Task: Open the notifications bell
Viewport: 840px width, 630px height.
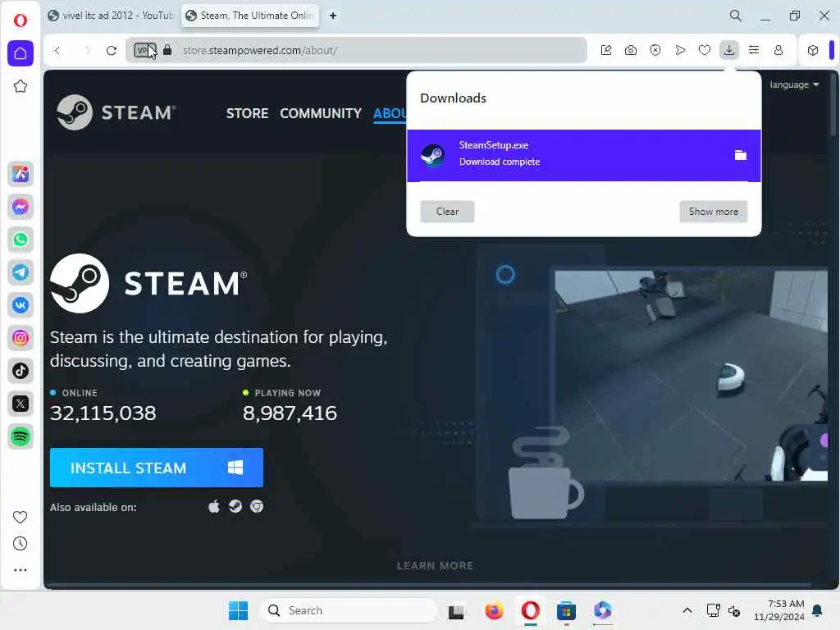Action: click(818, 610)
